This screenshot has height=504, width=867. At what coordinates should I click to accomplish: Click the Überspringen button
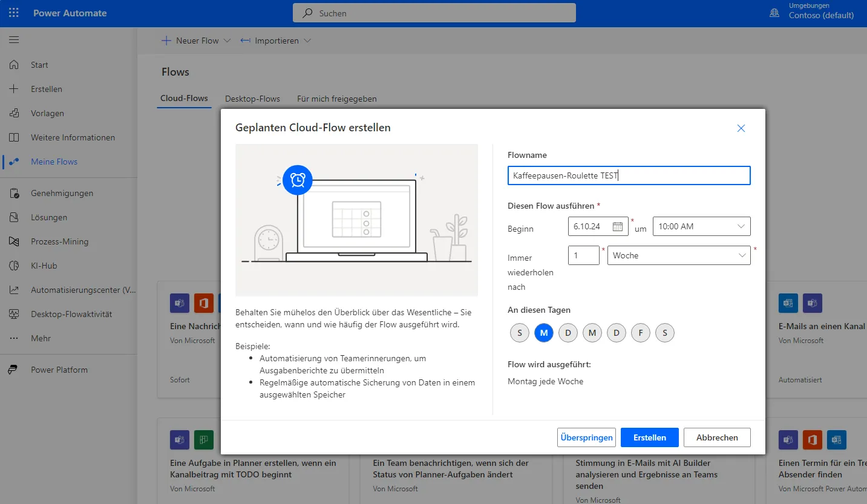[586, 437]
